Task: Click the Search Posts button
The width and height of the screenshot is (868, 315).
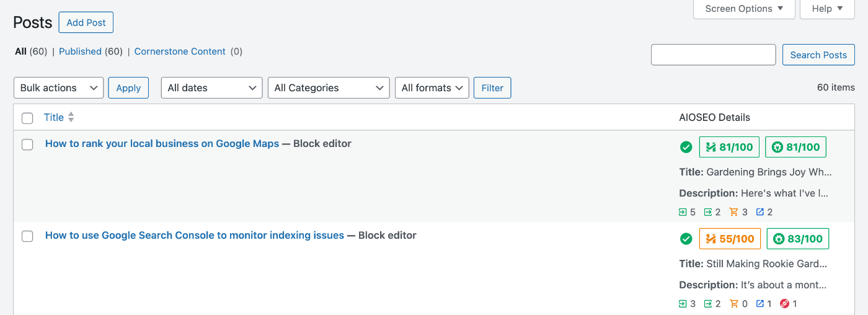Action: (x=818, y=55)
